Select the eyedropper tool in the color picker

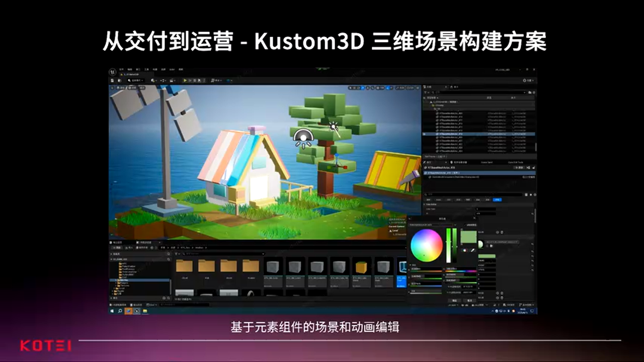coord(472,251)
